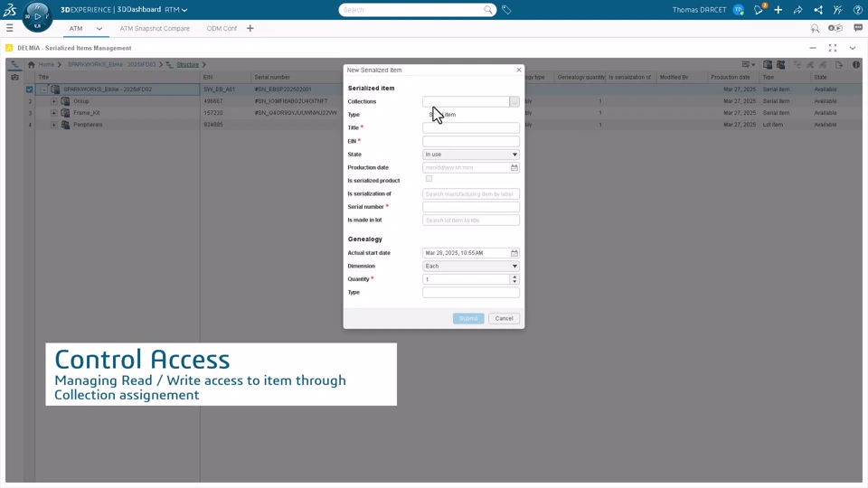Click the information icon in widget toolbar
This screenshot has height=488, width=868.
pyautogui.click(x=856, y=65)
